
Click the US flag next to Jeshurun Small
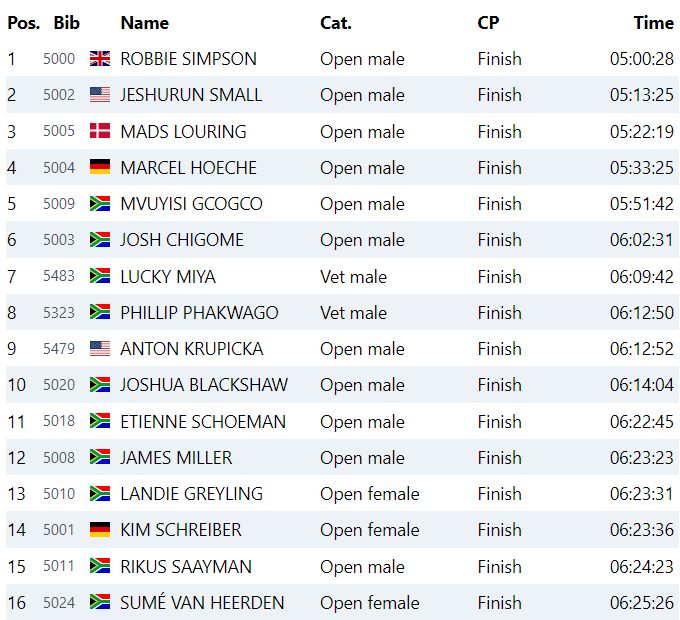[100, 95]
